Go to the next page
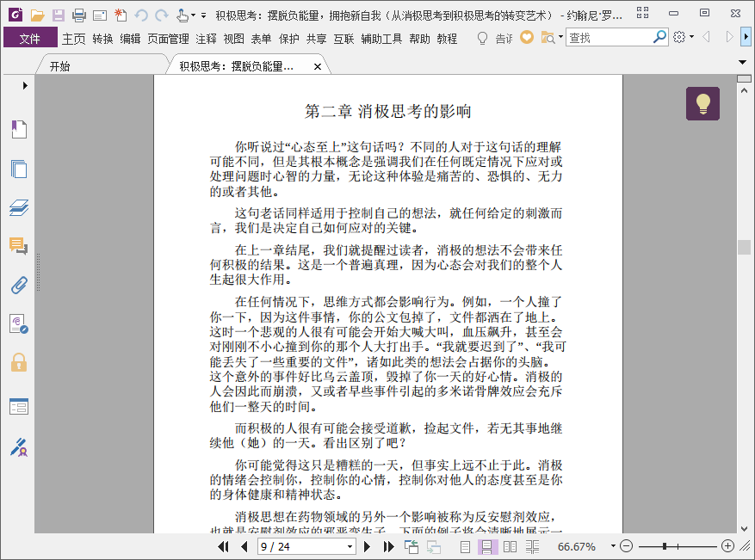The width and height of the screenshot is (755, 560). pos(367,546)
